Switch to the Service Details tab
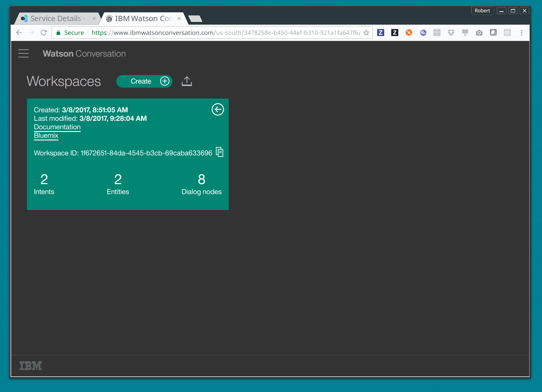This screenshot has width=542, height=392. tap(57, 18)
